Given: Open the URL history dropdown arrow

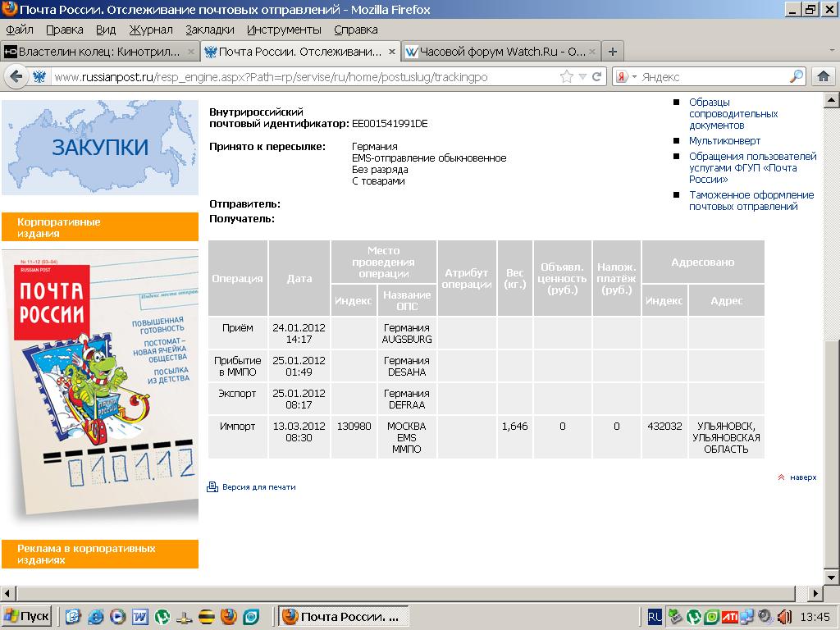Looking at the screenshot, I should [x=582, y=77].
